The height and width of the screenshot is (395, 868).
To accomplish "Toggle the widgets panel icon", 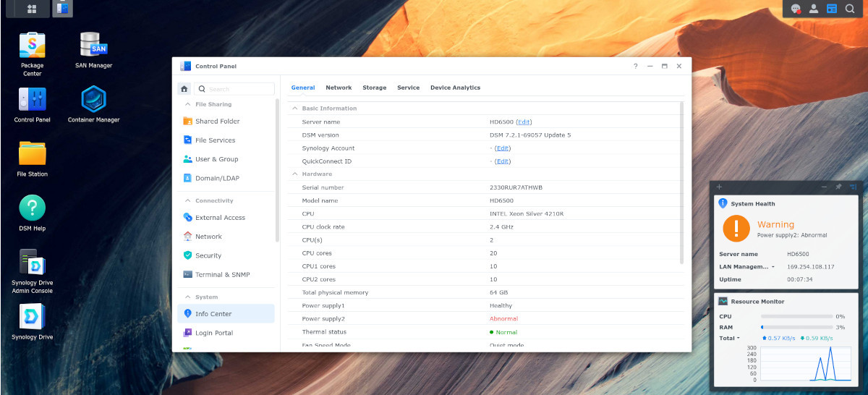I will 832,9.
